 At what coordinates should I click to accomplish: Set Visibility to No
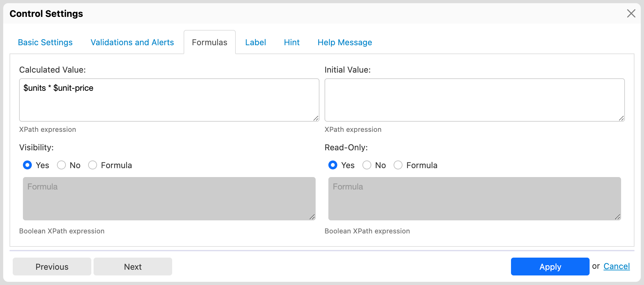61,165
